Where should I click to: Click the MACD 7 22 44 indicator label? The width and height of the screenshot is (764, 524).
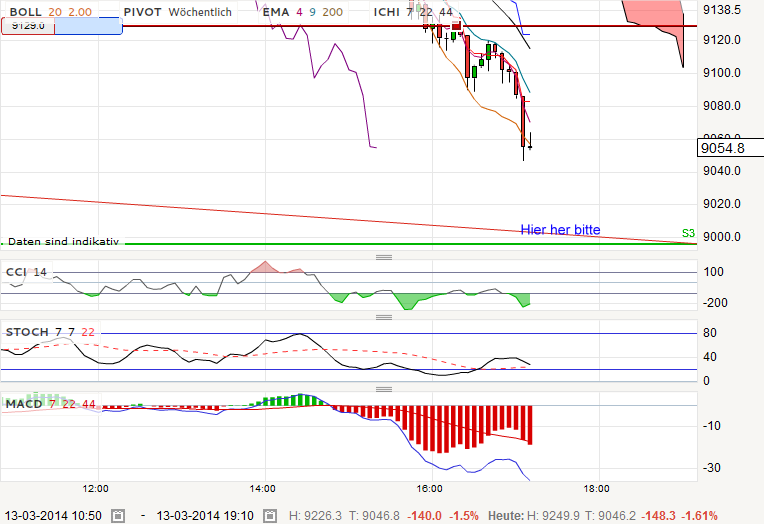[x=50, y=404]
